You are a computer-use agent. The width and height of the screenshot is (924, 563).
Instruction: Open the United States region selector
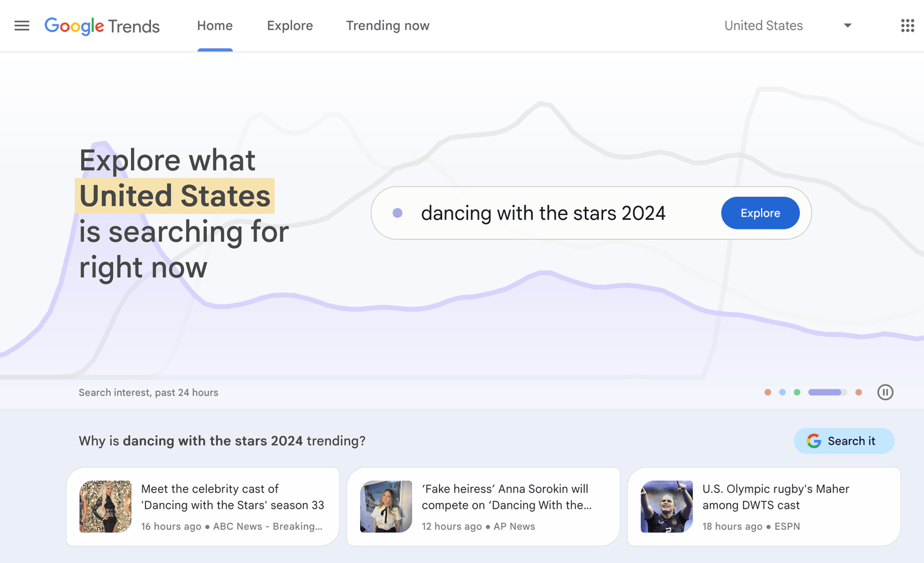788,26
